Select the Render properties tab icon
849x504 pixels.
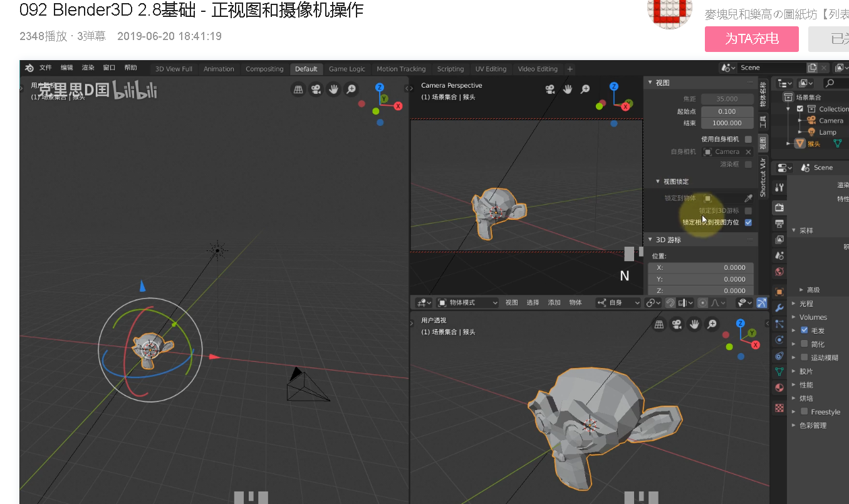click(x=779, y=207)
